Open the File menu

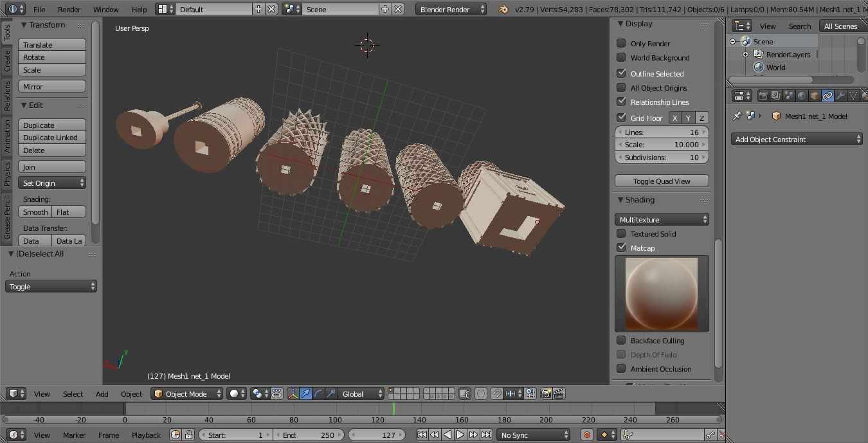point(39,9)
